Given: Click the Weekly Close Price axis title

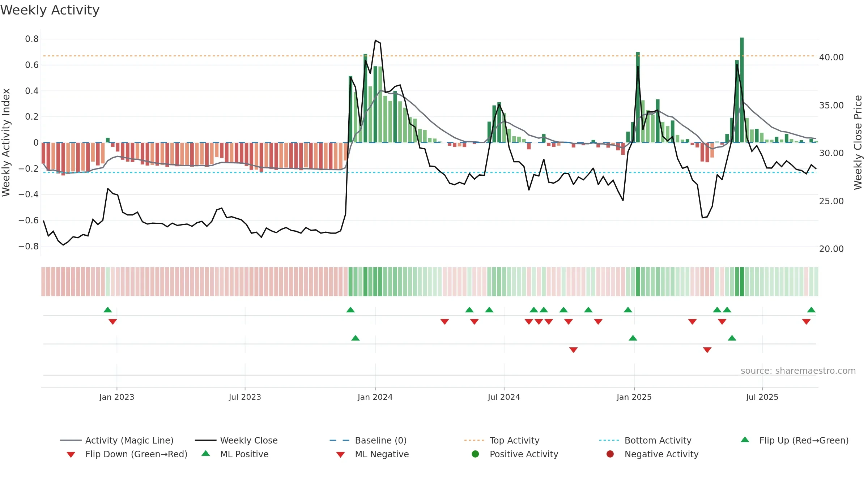Looking at the screenshot, I should pyautogui.click(x=858, y=142).
